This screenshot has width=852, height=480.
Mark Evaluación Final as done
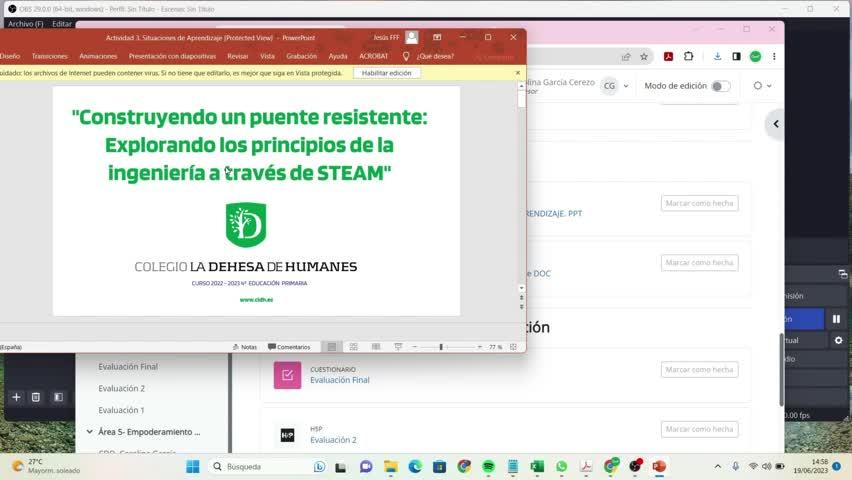tap(699, 370)
